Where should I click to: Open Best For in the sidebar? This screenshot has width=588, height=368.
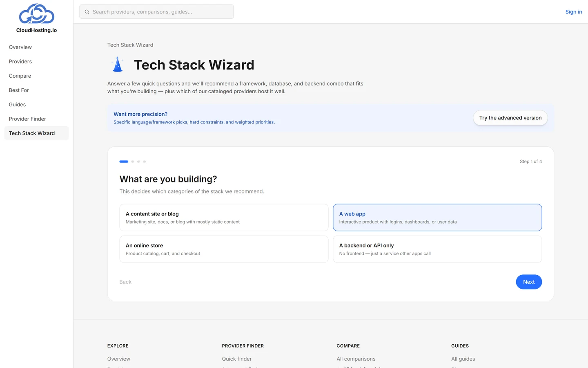(36, 90)
